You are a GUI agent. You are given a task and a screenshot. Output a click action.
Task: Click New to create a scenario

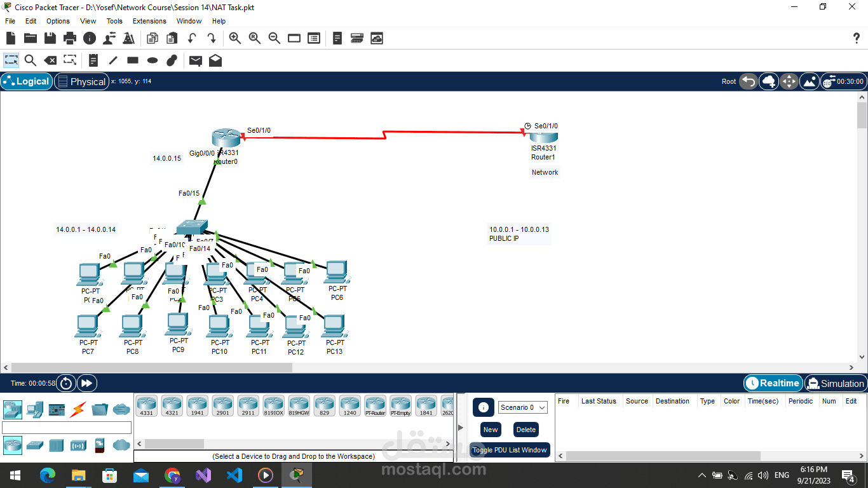[491, 430]
